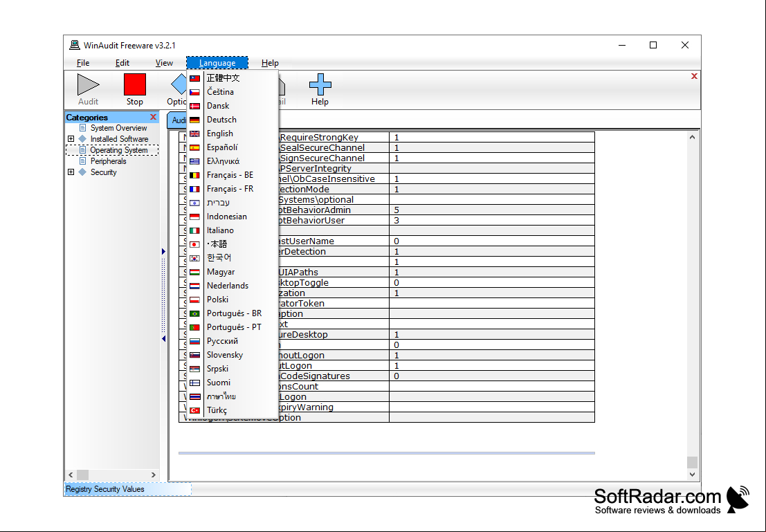The width and height of the screenshot is (766, 532).
Task: Collapse the Language menu
Action: [x=217, y=63]
